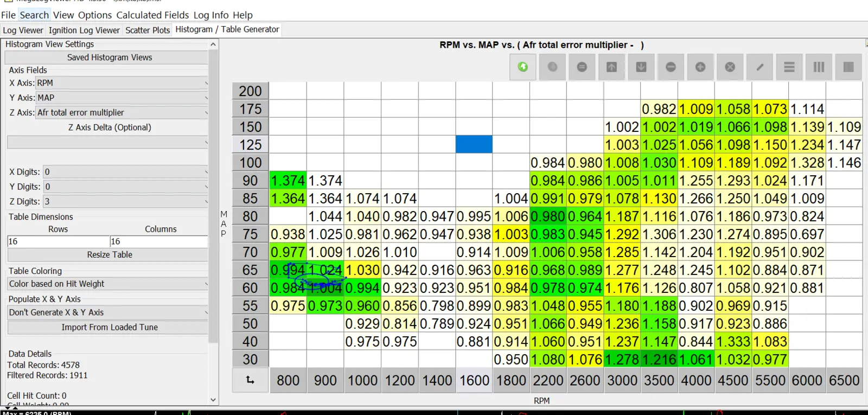Open the Options menu
868x415 pixels.
click(95, 15)
